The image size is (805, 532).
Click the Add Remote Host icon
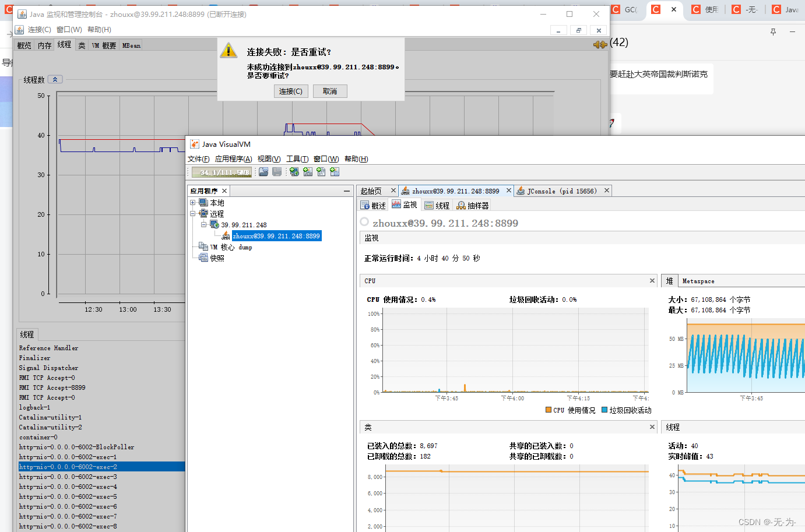[x=294, y=171]
